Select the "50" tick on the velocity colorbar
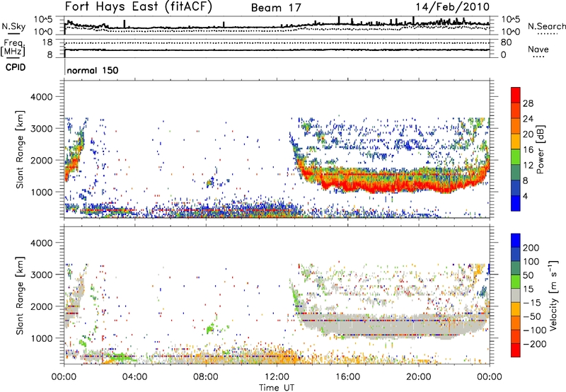This screenshot has height=392, width=566. coord(528,275)
